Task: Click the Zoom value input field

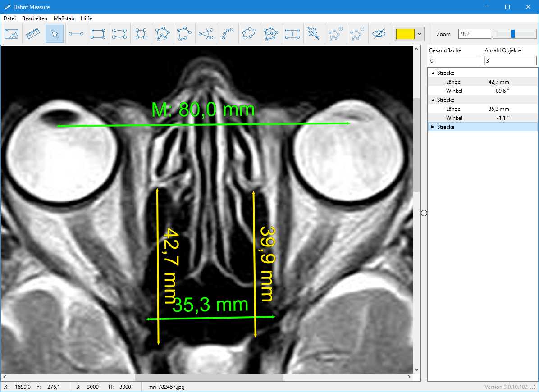Action: [x=474, y=34]
